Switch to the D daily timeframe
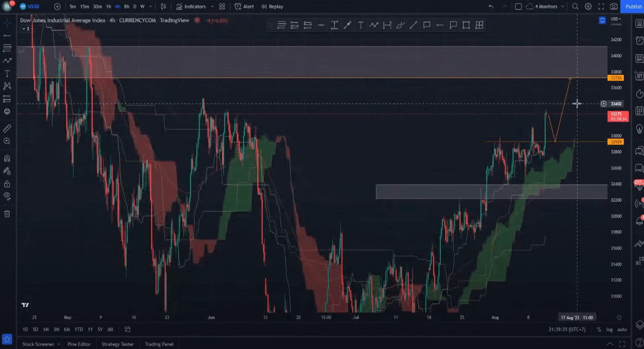The height and width of the screenshot is (349, 644). (135, 6)
